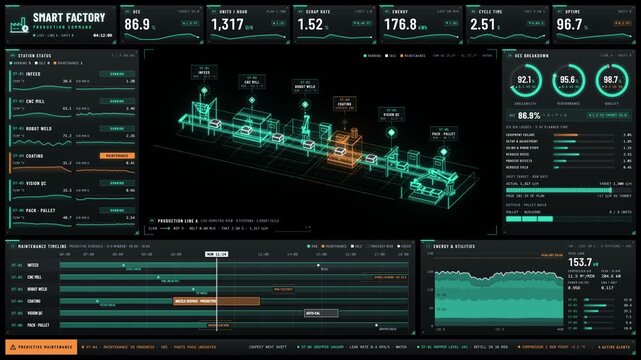This screenshot has width=641, height=360.
Task: Open the ST-06 Gripper Vacuum ticker alert
Action: coord(352,347)
